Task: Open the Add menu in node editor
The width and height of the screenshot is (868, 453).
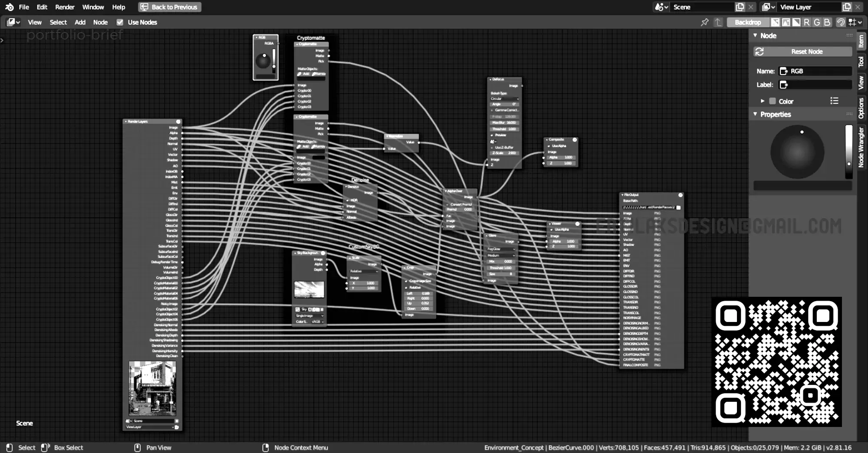Action: (x=80, y=22)
